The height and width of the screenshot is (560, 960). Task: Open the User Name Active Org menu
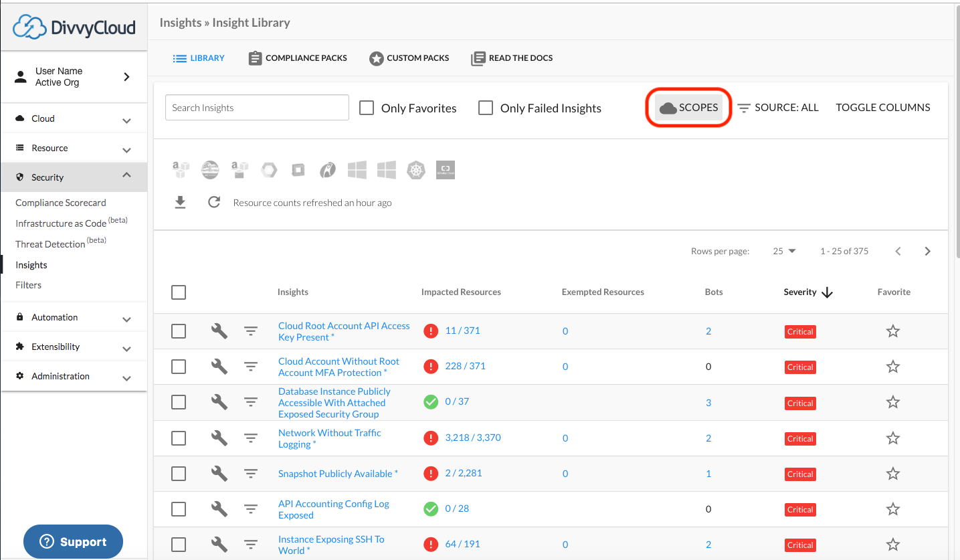click(74, 77)
